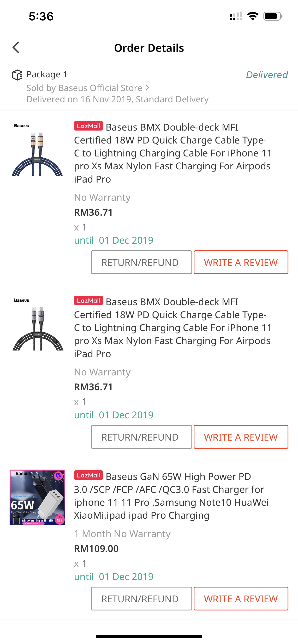Tap the Package 1 box icon
298x644 pixels.
(x=17, y=75)
